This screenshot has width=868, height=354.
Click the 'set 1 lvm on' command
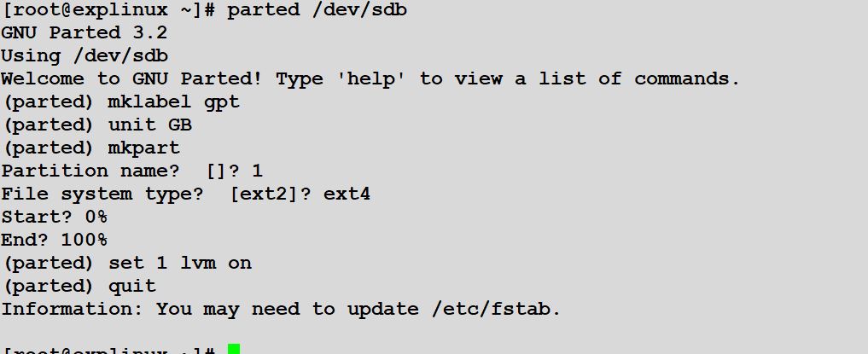(x=180, y=263)
